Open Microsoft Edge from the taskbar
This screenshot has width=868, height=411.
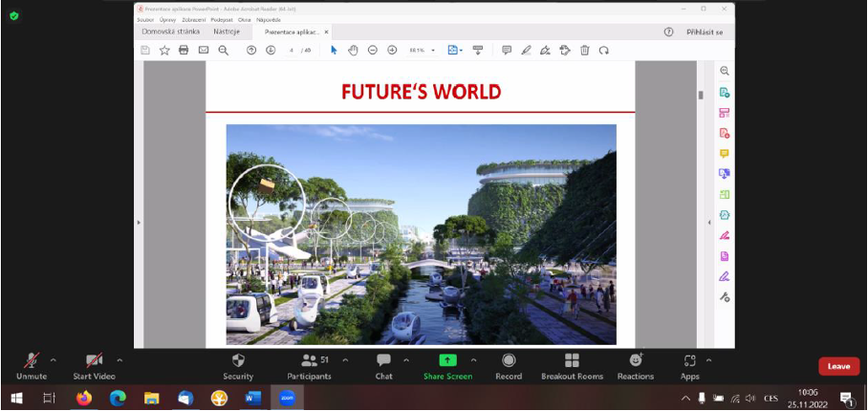click(x=118, y=398)
